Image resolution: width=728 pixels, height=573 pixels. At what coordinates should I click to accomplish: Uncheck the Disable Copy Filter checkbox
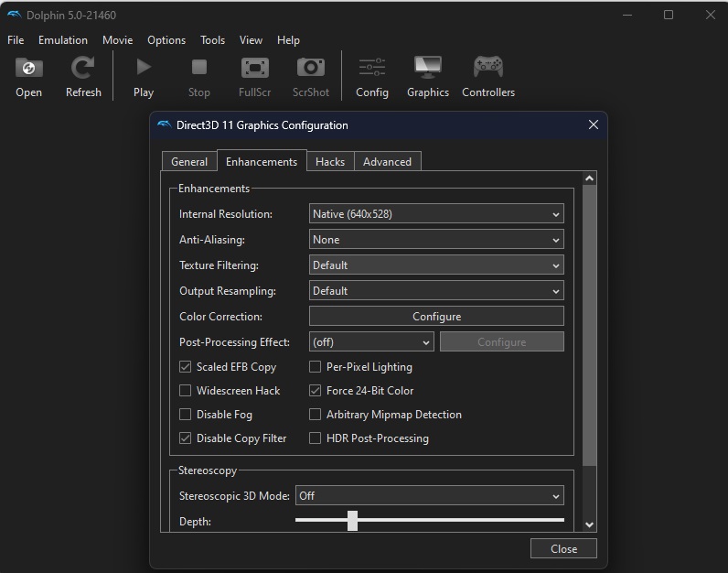click(186, 438)
